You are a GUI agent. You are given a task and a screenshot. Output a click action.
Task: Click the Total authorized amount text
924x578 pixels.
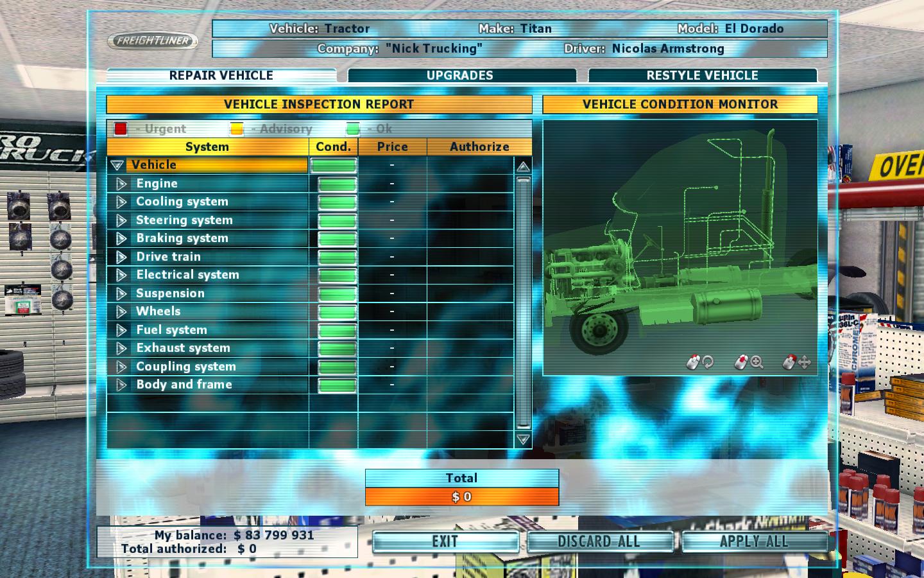(x=247, y=549)
